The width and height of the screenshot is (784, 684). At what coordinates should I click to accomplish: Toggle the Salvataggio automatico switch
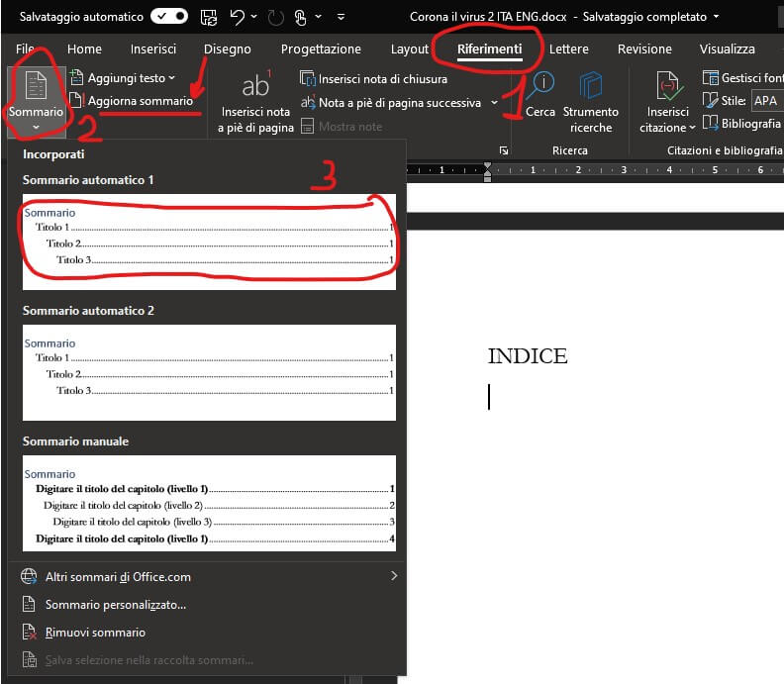pos(168,17)
